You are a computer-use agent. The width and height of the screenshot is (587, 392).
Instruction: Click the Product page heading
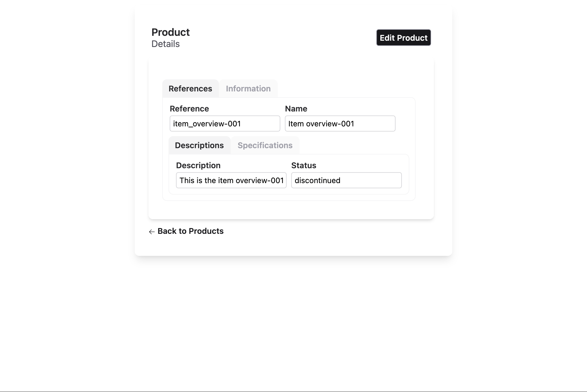click(x=171, y=32)
